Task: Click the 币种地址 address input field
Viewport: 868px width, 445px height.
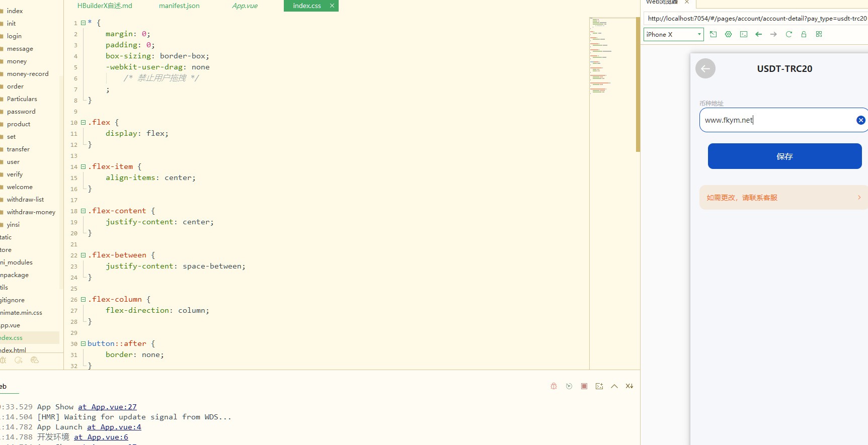Action: [x=777, y=120]
